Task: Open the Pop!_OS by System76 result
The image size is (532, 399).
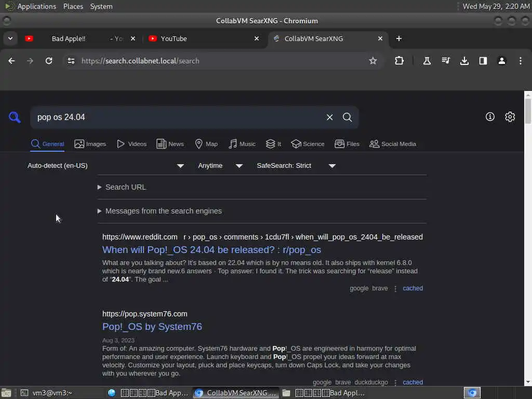Action: pos(152,327)
